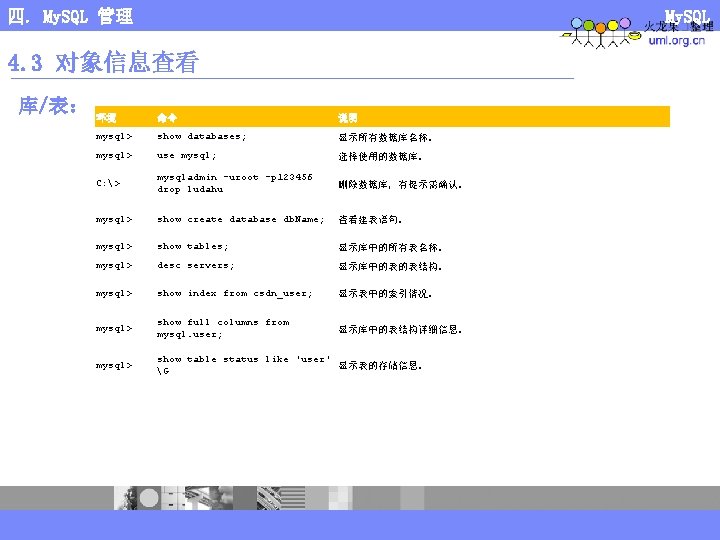Select 'mysqladmin -uroot -p123456 drop ludahu' command

click(x=235, y=183)
